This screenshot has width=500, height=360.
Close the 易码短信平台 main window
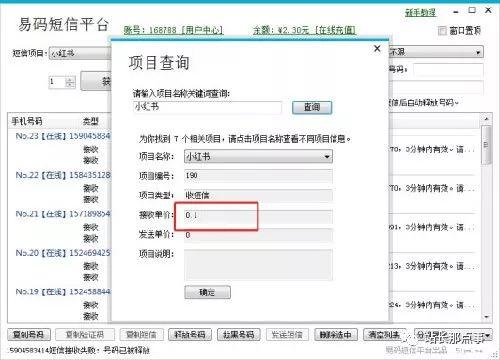coord(488,10)
